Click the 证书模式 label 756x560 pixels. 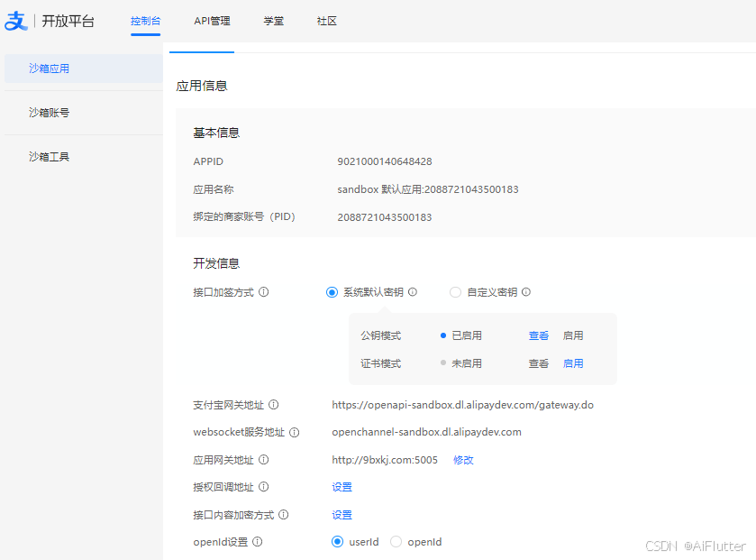(x=381, y=363)
